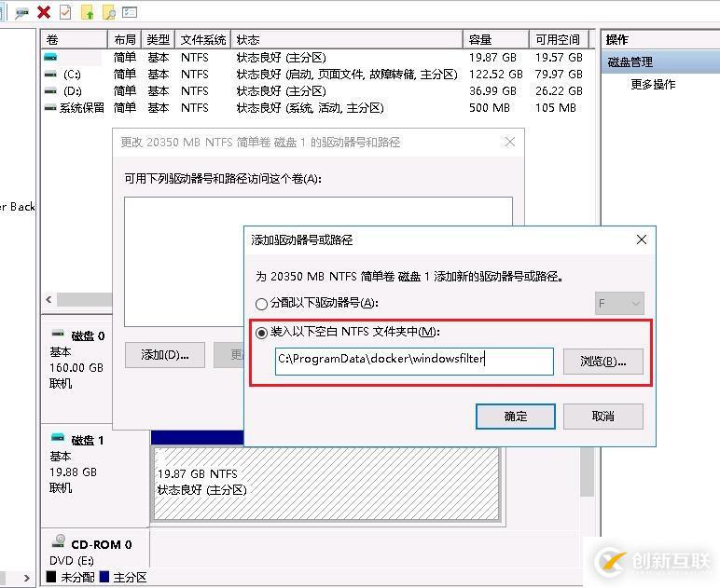Click the connect drive toolbar icon
The height and width of the screenshot is (588, 720).
tap(21, 12)
